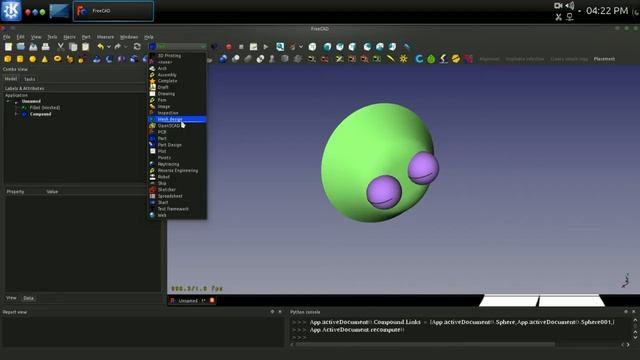Click the Cut scissors icon
The height and width of the screenshot is (360, 640).
click(x=60, y=47)
